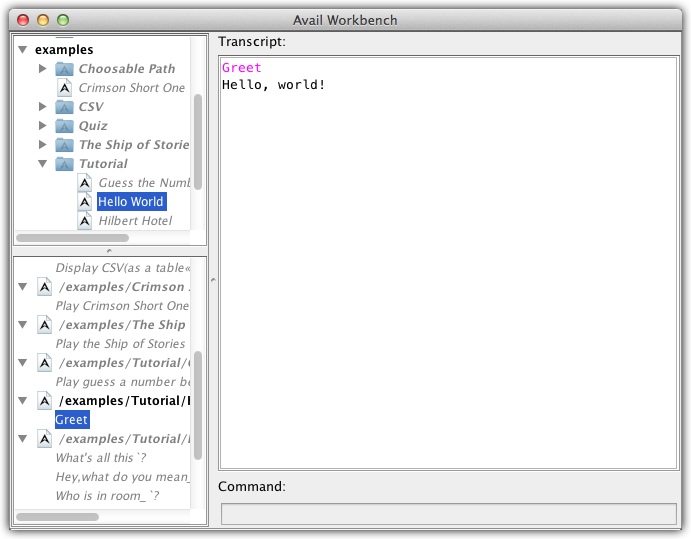The image size is (691, 539).
Task: Expand the Choosable Path folder
Action: [x=43, y=69]
